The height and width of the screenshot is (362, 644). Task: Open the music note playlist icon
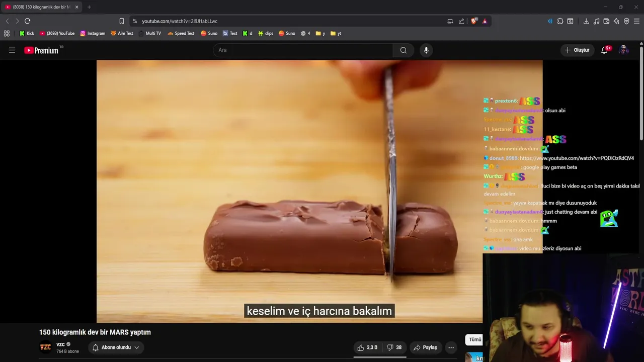pos(596,21)
